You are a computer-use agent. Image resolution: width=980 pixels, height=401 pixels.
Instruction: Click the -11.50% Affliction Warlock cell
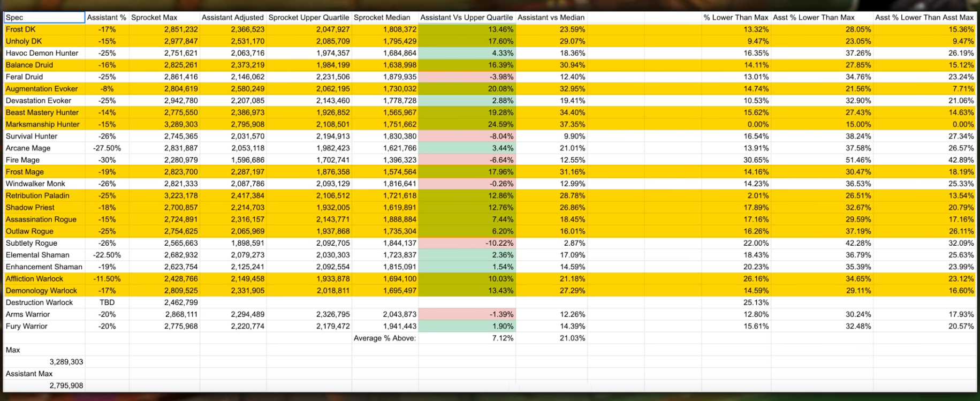[107, 278]
